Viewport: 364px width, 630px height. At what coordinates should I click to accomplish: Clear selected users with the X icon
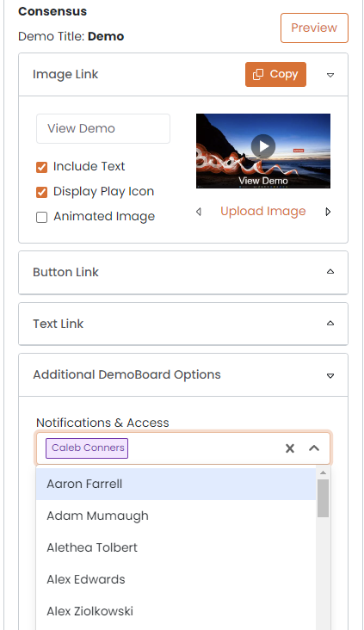(x=290, y=448)
